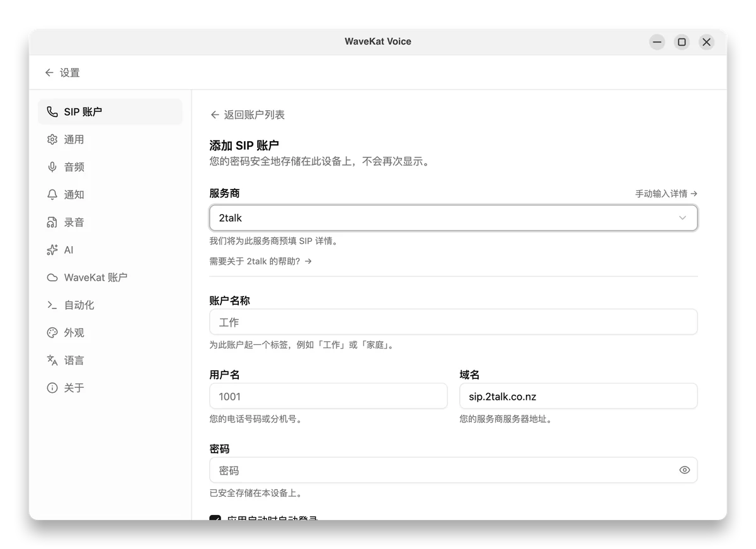Go to the 通知 settings section
Viewport: 756px width, 549px height.
tap(110, 195)
